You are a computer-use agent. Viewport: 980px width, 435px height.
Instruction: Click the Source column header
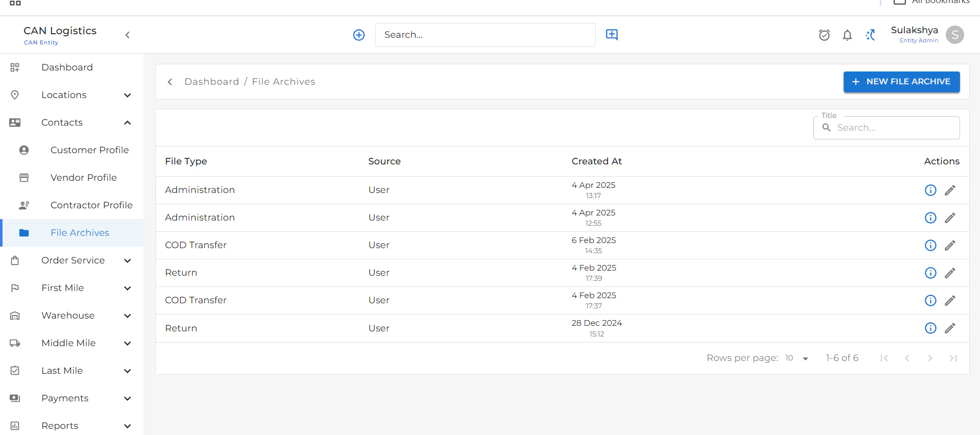click(x=384, y=161)
